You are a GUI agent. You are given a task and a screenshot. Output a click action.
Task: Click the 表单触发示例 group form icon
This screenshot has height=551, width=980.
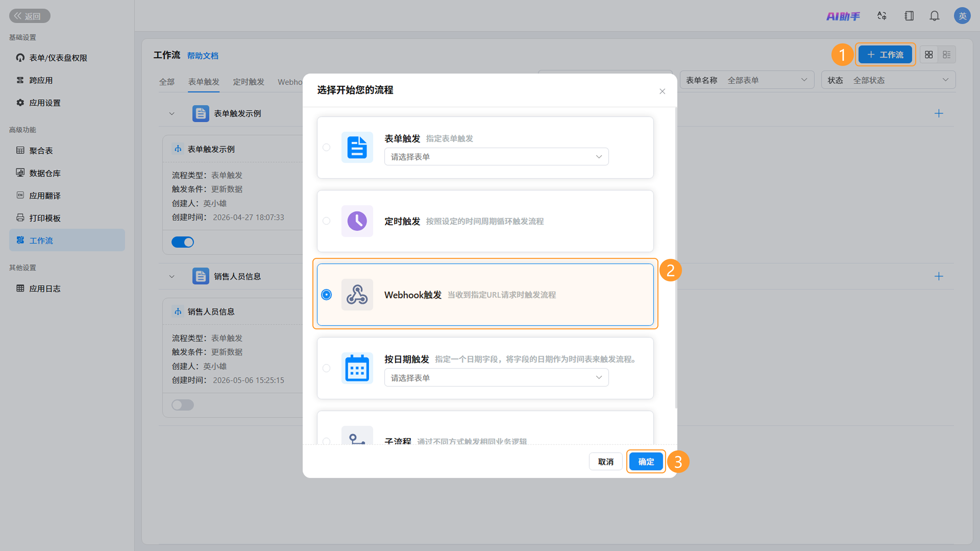pyautogui.click(x=201, y=113)
